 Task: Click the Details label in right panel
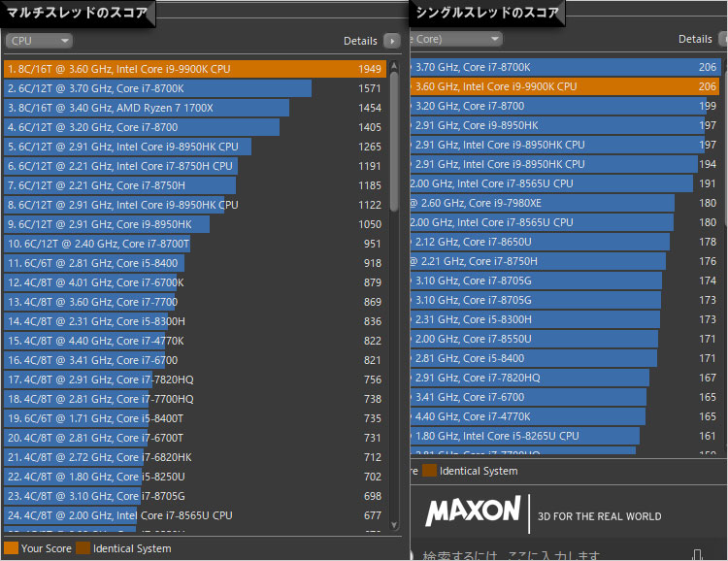[695, 39]
